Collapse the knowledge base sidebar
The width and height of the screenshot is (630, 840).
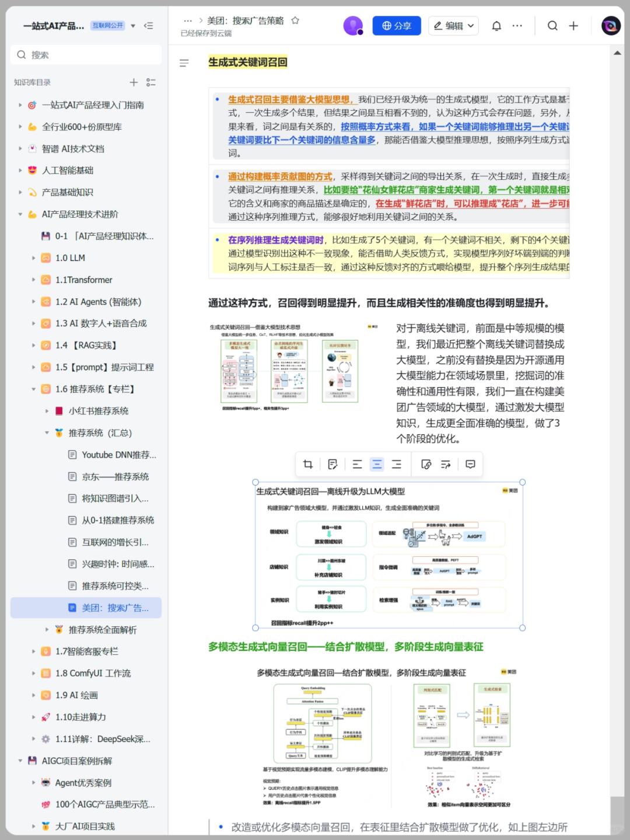coord(149,26)
